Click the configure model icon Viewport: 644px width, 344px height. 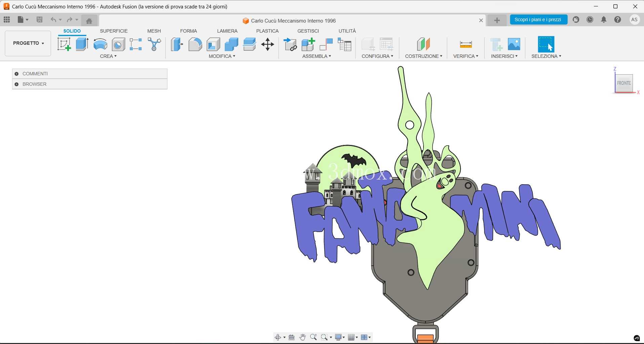click(368, 44)
